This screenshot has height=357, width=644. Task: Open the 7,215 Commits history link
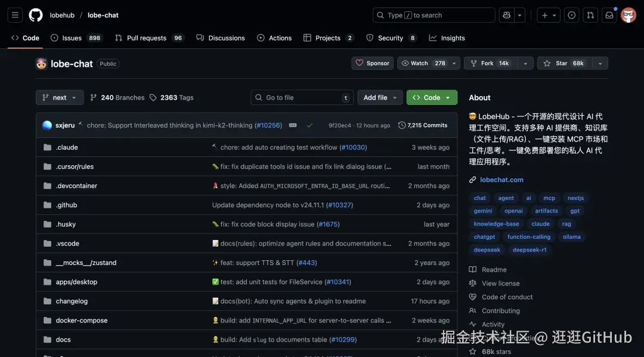click(x=423, y=125)
